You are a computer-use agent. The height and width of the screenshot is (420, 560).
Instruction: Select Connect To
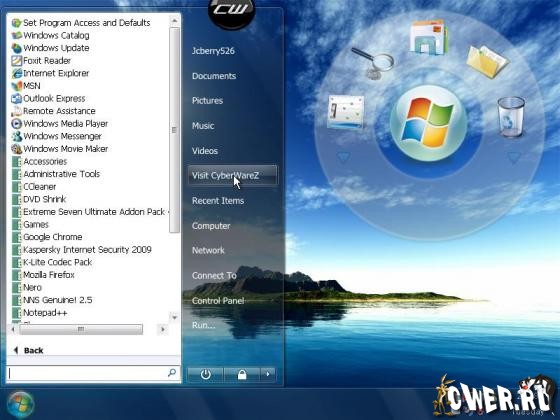tap(214, 275)
